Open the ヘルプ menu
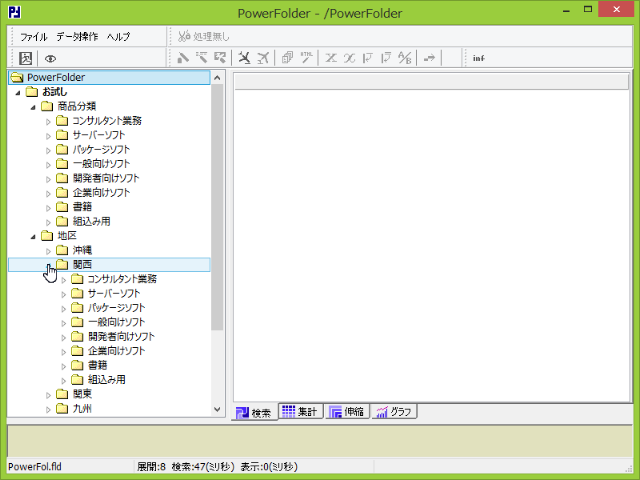The image size is (640, 480). coord(118,37)
